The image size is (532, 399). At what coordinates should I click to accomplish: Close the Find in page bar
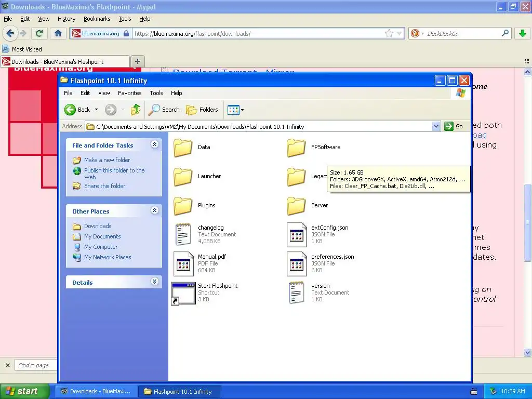7,365
